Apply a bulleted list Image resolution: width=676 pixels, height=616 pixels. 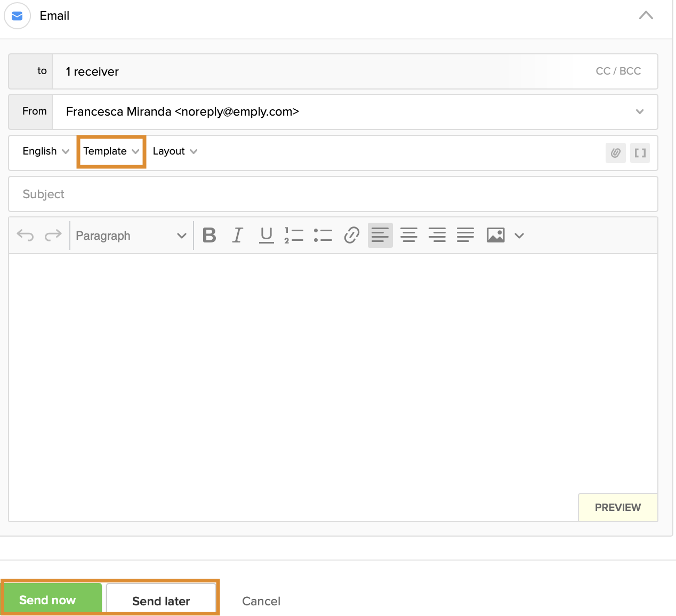coord(323,235)
